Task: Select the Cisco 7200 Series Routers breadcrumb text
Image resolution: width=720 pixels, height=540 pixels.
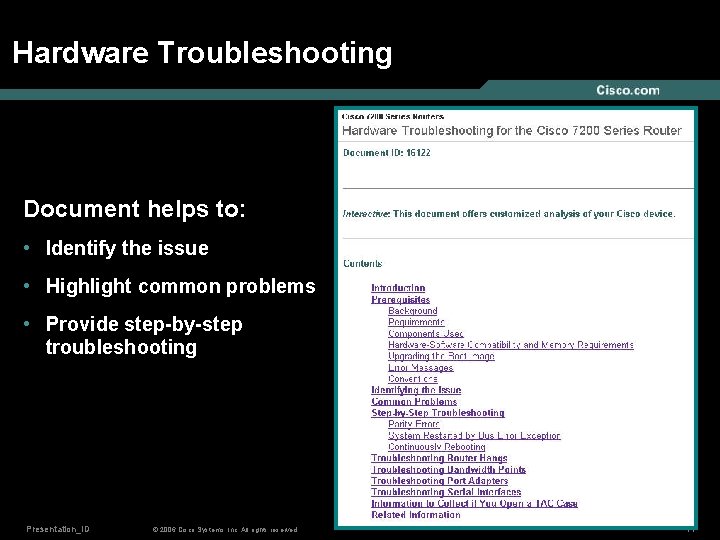Action: point(393,116)
